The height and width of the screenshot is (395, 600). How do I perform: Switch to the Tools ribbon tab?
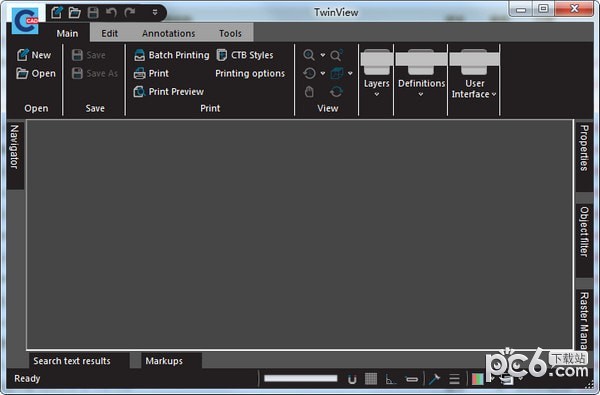tap(230, 33)
